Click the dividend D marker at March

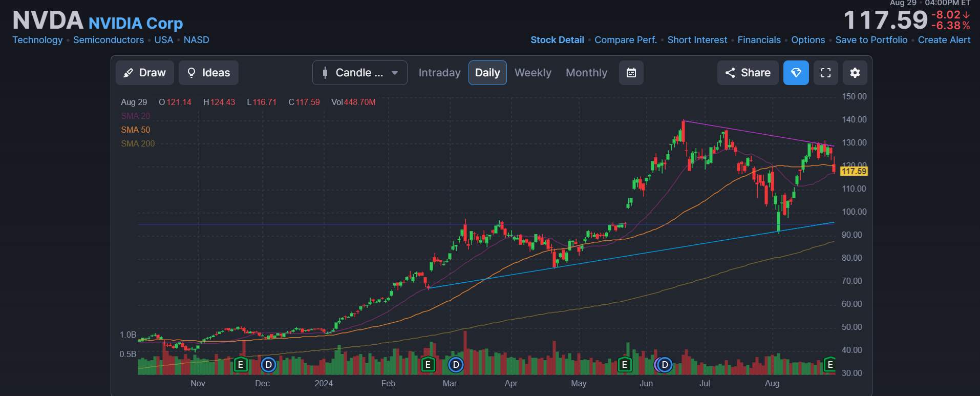coord(456,365)
